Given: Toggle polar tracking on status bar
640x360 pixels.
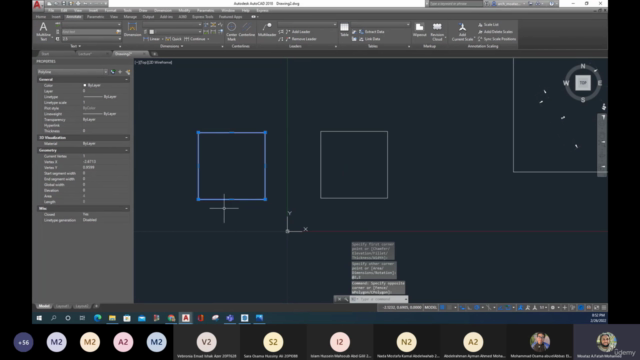Looking at the screenshot, I should [476, 307].
